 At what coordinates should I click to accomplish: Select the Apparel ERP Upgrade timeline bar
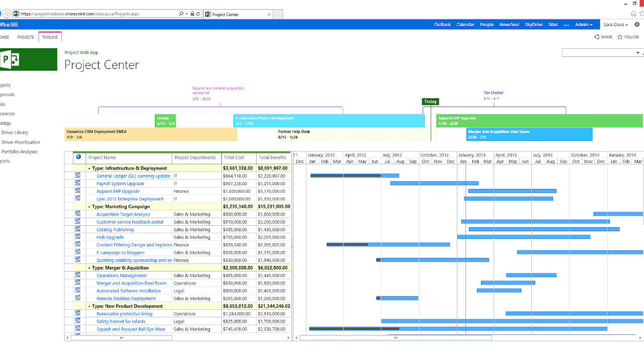(539, 121)
